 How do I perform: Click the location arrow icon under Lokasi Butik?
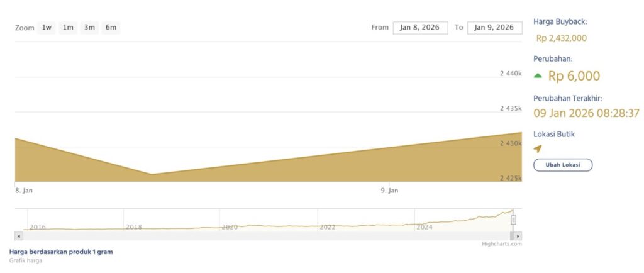[538, 149]
